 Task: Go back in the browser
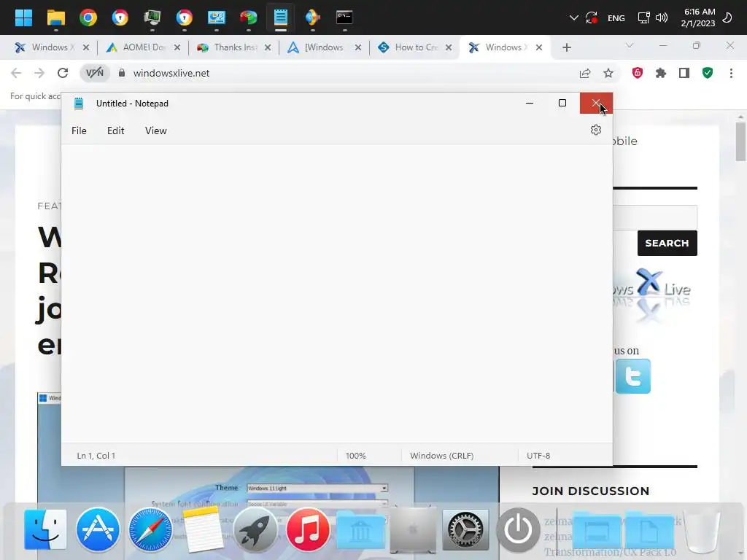coord(16,73)
